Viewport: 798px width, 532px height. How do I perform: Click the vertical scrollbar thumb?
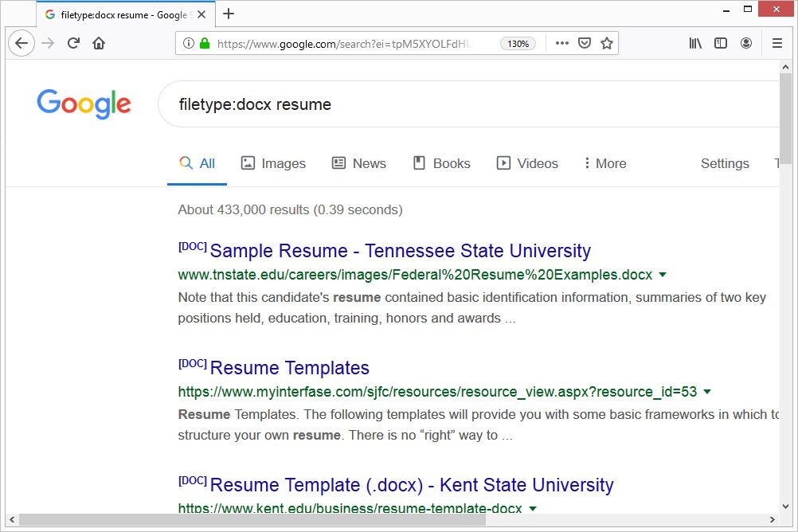coord(786,119)
